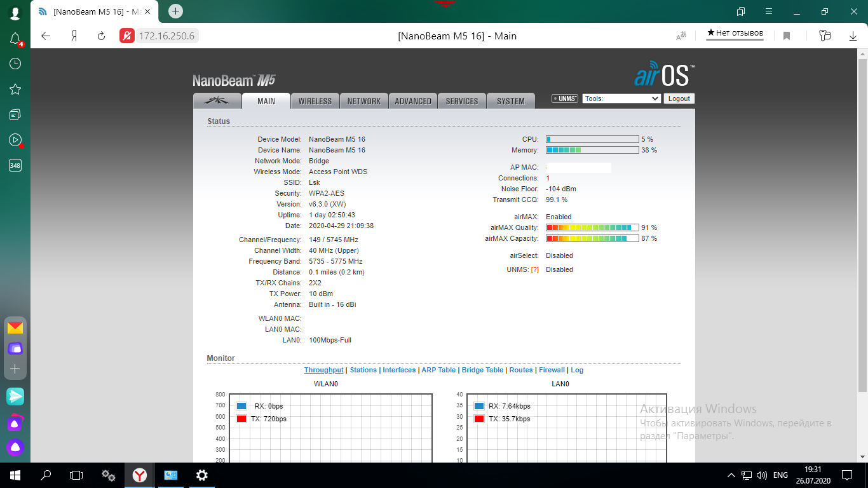Select the MAIN tab
868x488 pixels.
click(x=266, y=101)
